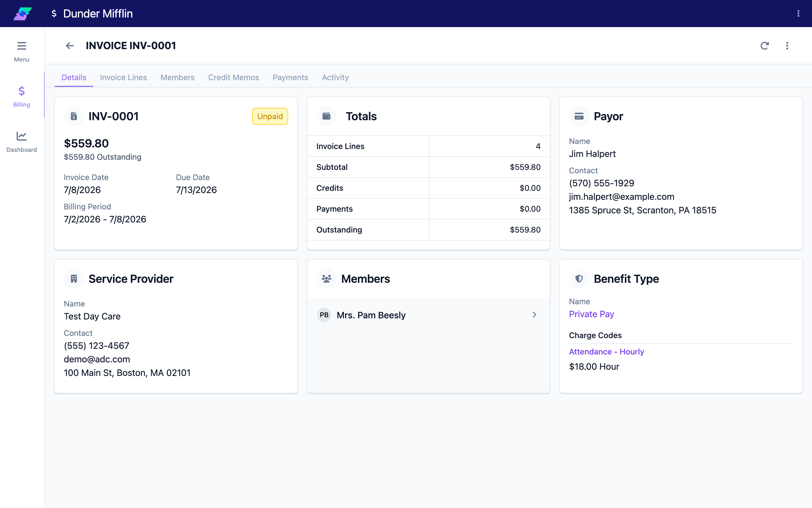The image size is (812, 508).
Task: Open the Credit Memos tab
Action: click(x=233, y=77)
